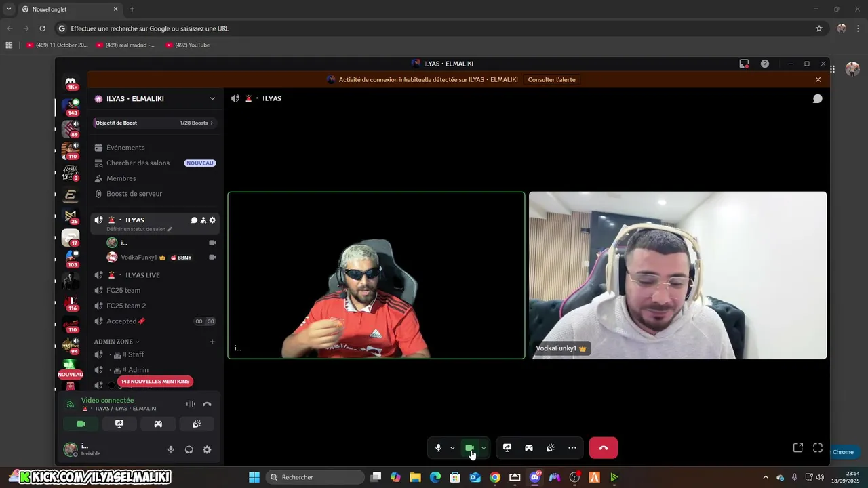Viewport: 868px width, 488px height.
Task: Click Définir un statut de salon
Action: 139,229
